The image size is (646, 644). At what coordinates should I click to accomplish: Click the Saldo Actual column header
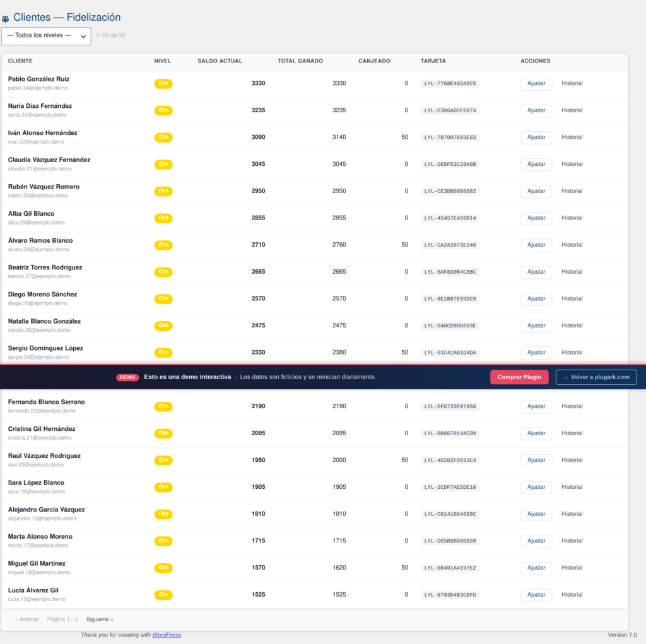[220, 61]
